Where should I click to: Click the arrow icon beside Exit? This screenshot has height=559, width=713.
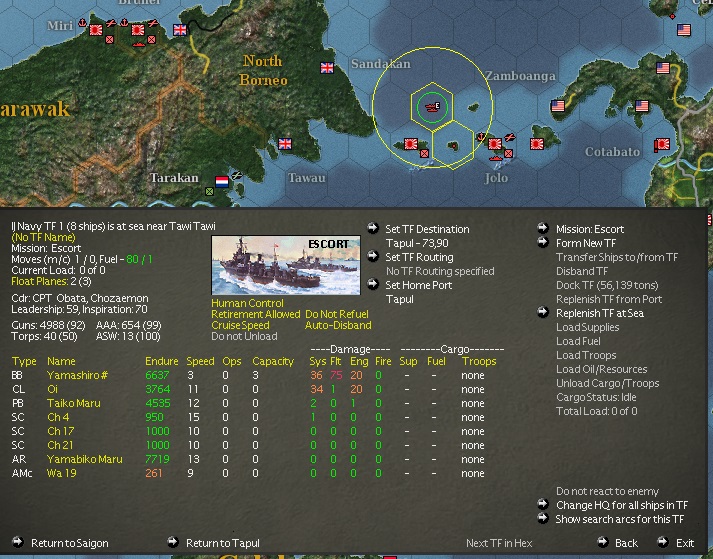663,542
